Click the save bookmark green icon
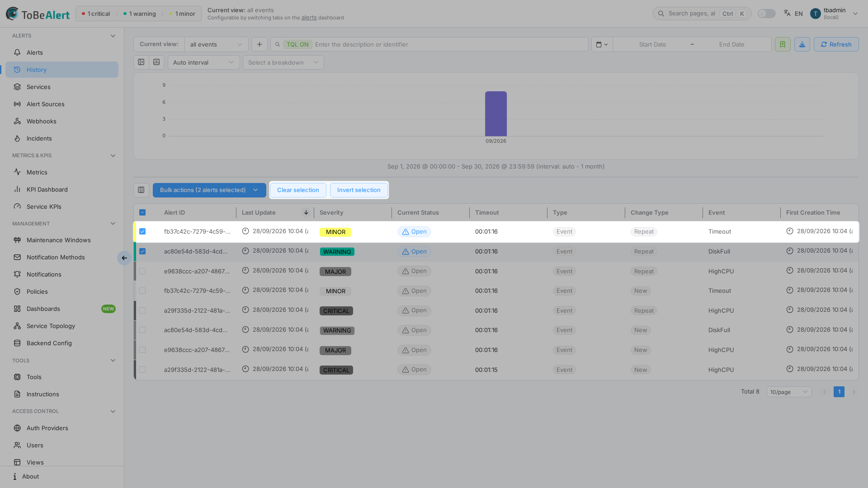Viewport: 868px width, 488px height. pos(783,44)
